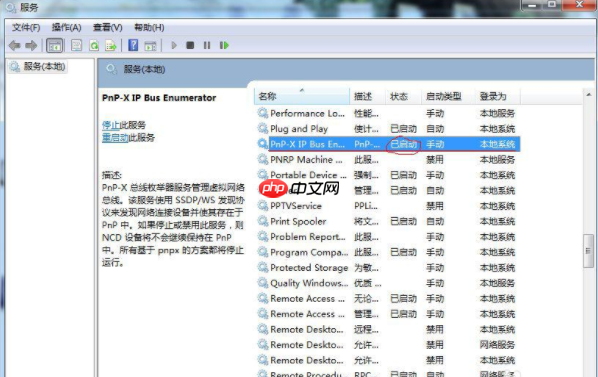Sort by the 状态 column header

click(403, 96)
